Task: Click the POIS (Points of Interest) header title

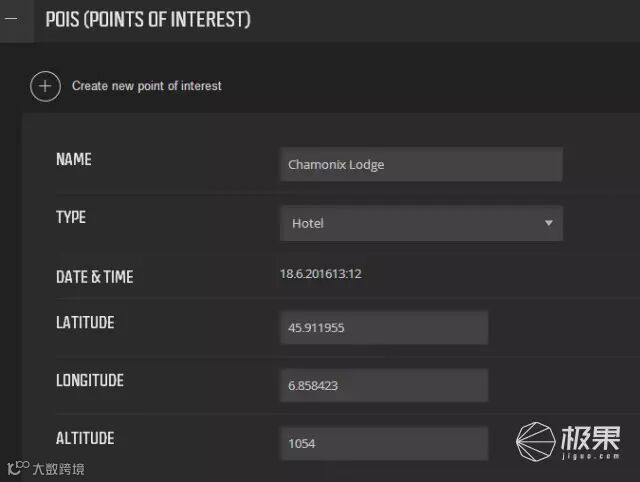Action: (148, 20)
